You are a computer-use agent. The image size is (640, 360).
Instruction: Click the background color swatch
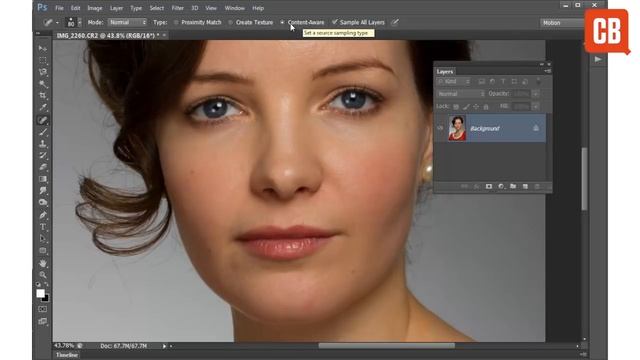tap(45, 298)
